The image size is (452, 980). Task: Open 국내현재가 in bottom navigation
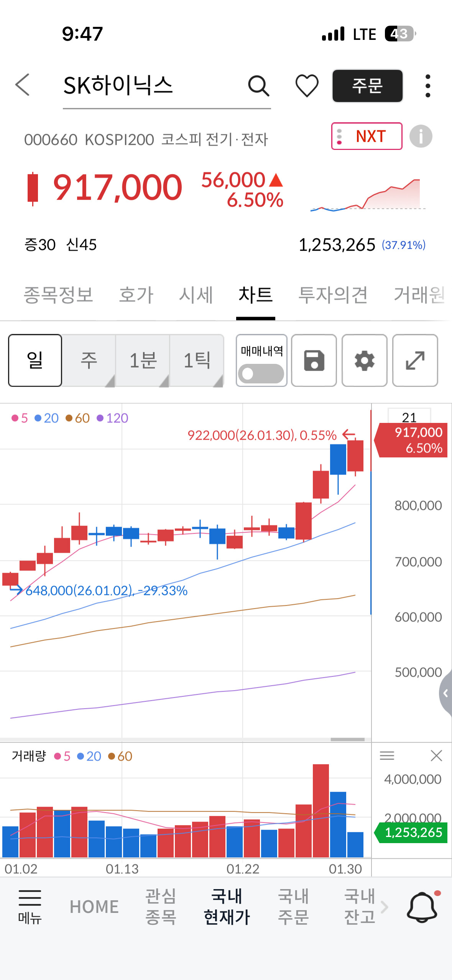tap(227, 907)
